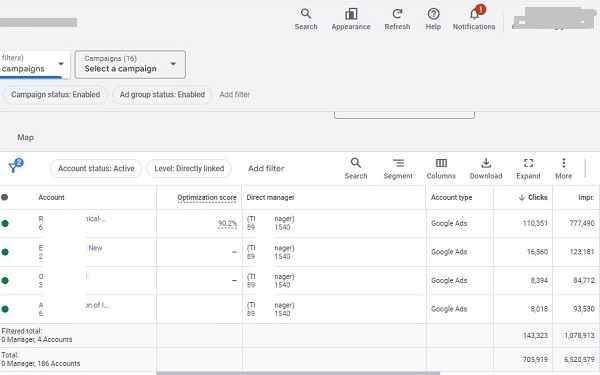Click the 110,351 clicks cell
The width and height of the screenshot is (600, 375).
[535, 223]
